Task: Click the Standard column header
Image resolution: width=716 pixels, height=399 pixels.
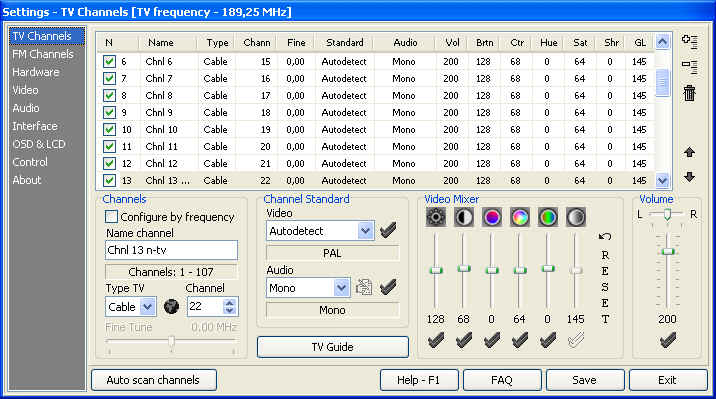Action: [344, 42]
